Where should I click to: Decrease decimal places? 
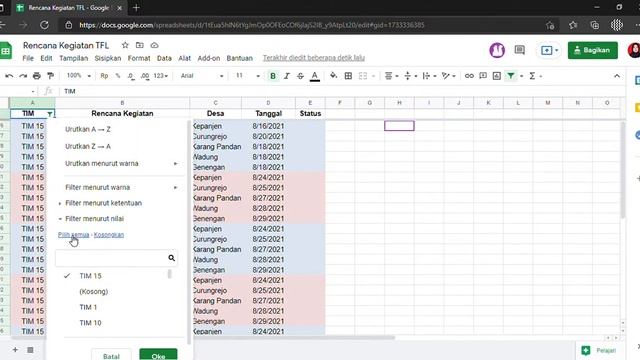point(131,76)
